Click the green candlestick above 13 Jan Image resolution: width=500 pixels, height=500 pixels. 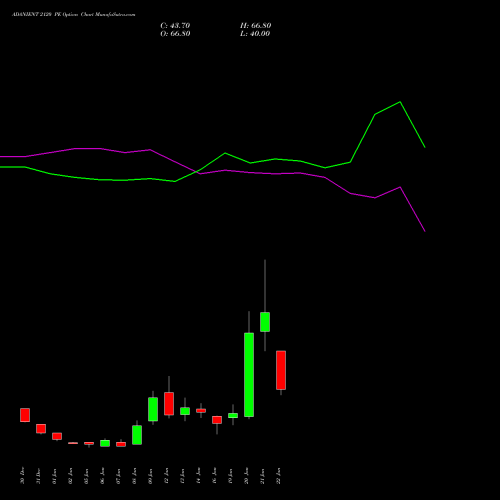point(185,411)
